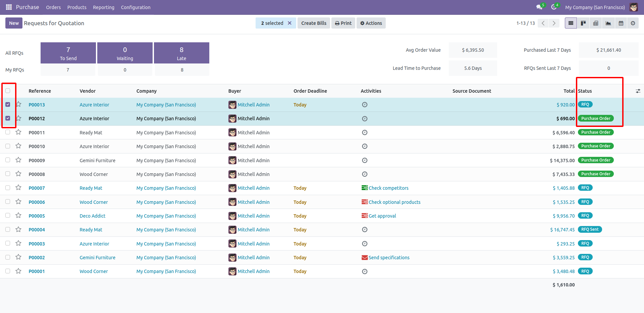The height and width of the screenshot is (313, 644).
Task: Open the Orders menu
Action: pyautogui.click(x=53, y=7)
